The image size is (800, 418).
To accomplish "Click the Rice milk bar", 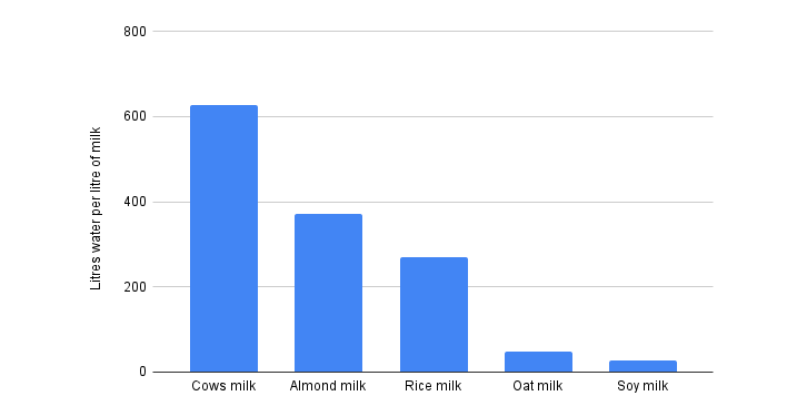I will pyautogui.click(x=434, y=314).
